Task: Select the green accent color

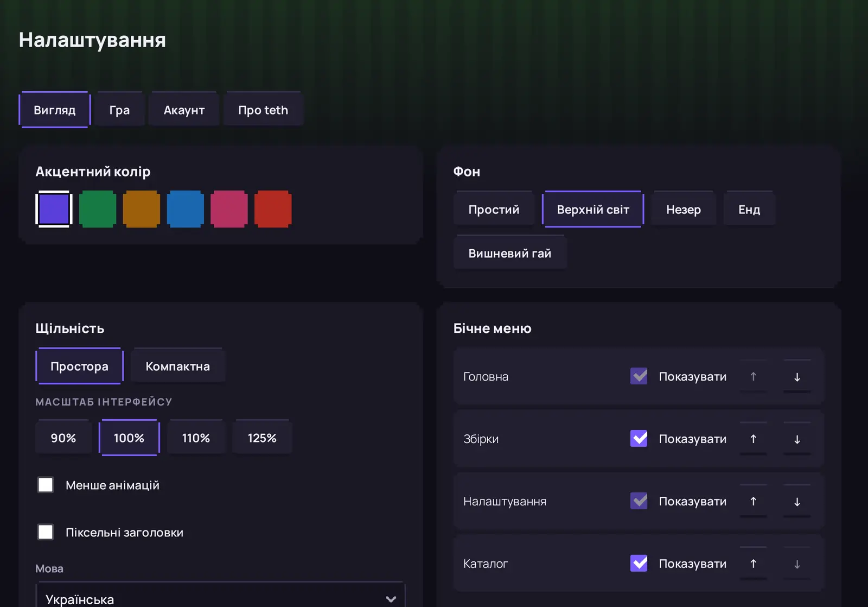Action: tap(98, 209)
